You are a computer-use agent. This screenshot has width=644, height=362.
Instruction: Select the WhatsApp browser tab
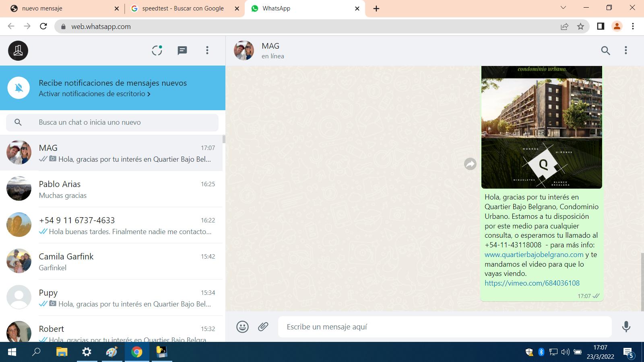(305, 8)
